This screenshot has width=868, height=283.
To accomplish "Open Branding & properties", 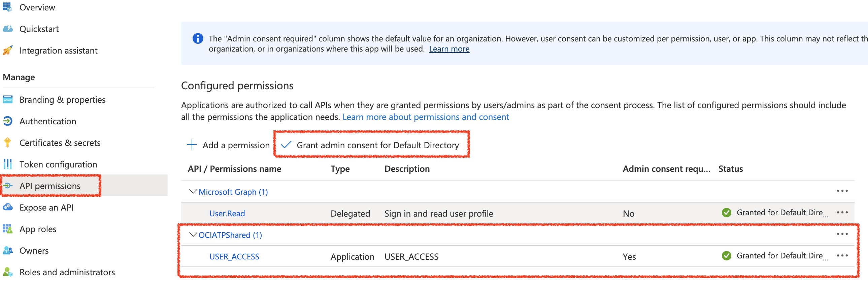I will coord(62,100).
